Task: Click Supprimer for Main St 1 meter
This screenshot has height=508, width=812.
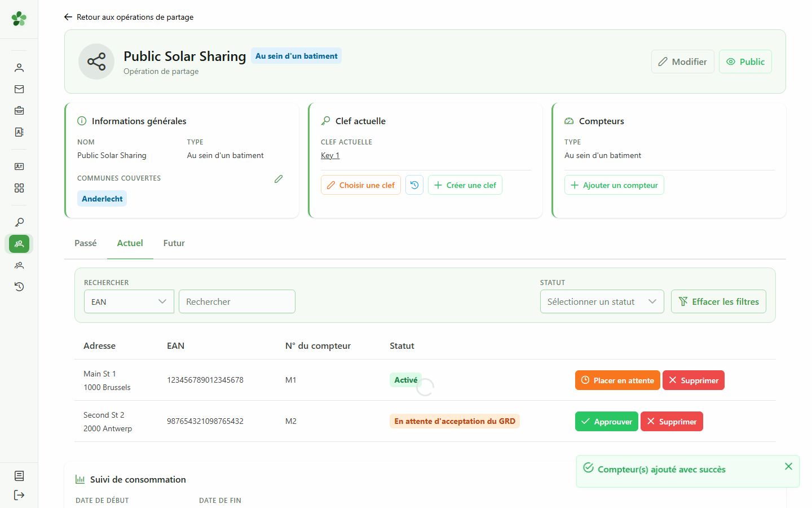Action: [x=694, y=380]
